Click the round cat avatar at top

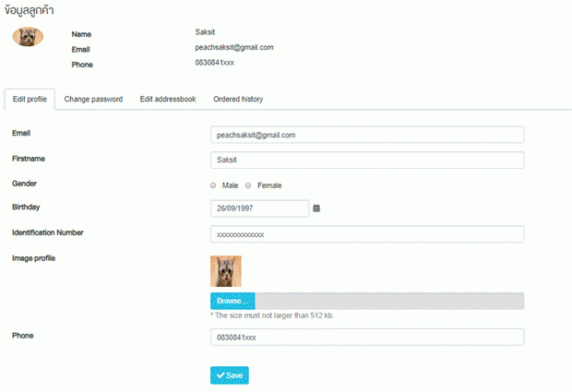coord(28,37)
